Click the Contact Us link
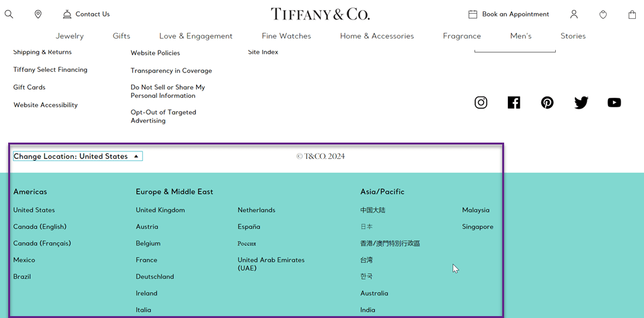644x318 pixels. [x=93, y=14]
